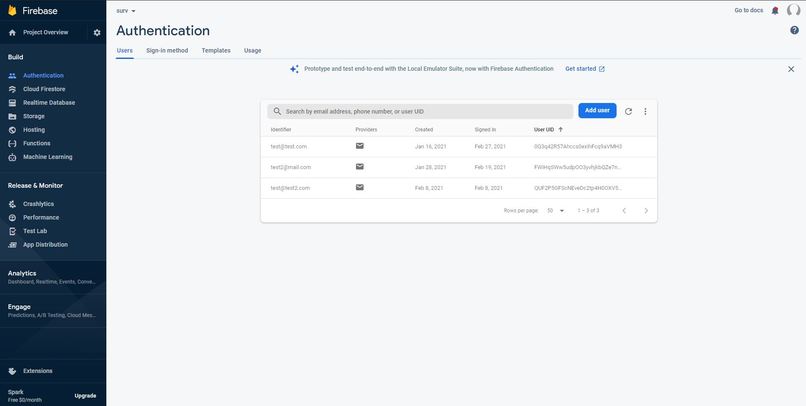The height and width of the screenshot is (406, 806).
Task: Click the help question mark icon
Action: coord(794,30)
